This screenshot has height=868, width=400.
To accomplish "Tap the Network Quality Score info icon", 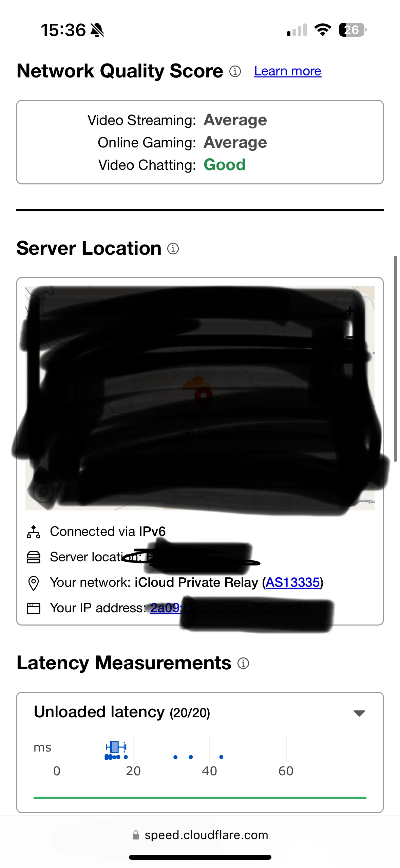I will pyautogui.click(x=235, y=71).
